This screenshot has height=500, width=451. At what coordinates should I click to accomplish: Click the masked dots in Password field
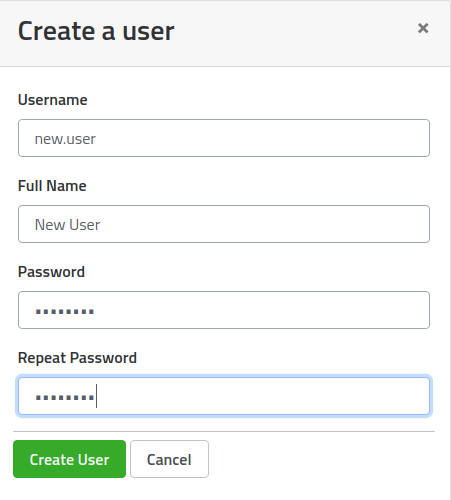(65, 312)
